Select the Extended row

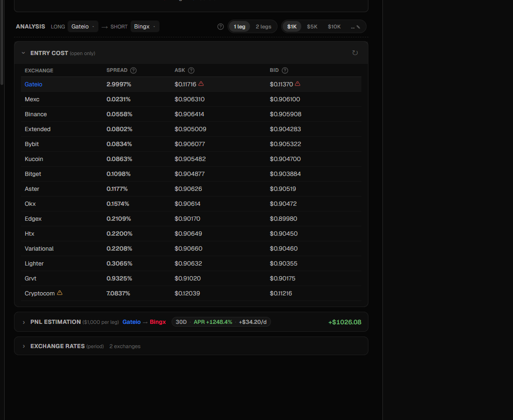coord(191,129)
